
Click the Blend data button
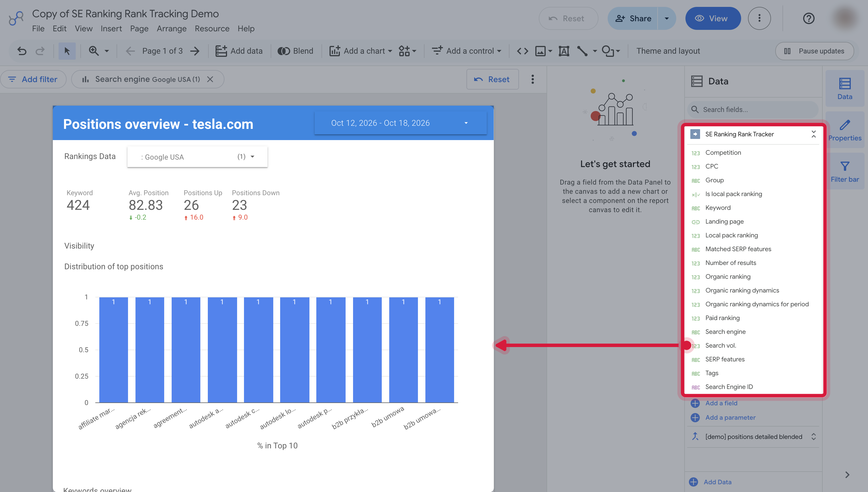(295, 51)
